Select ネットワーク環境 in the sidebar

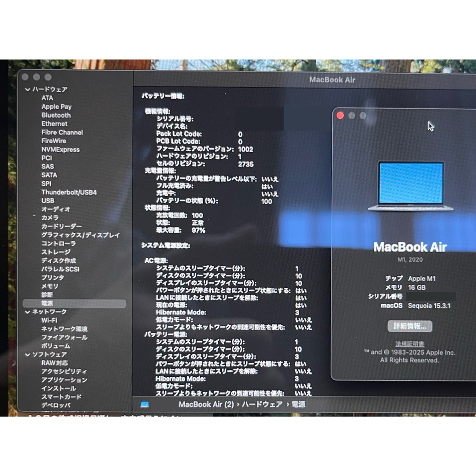tap(64, 329)
